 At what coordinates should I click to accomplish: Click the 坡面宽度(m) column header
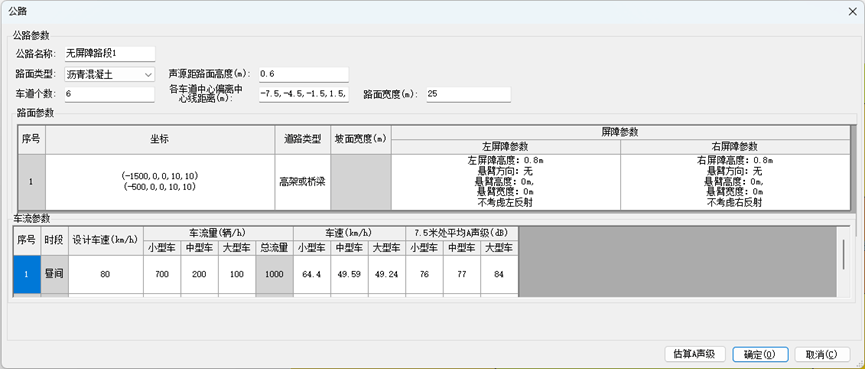point(361,140)
